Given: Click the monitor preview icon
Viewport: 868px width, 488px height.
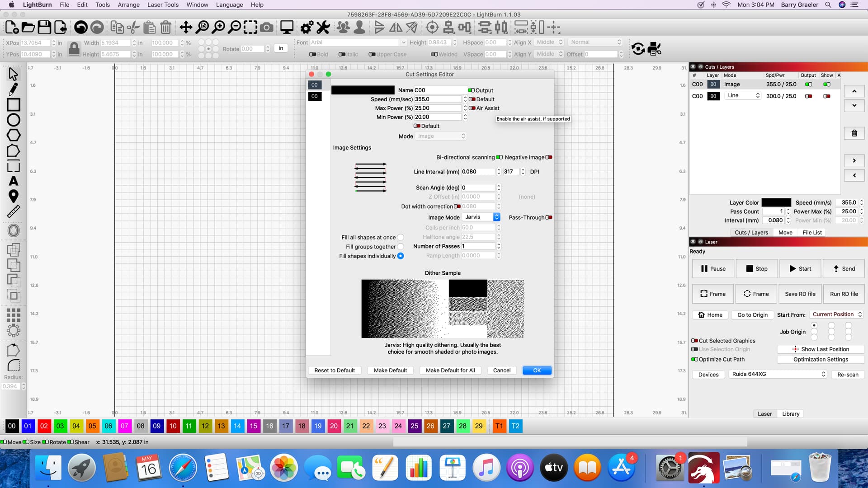Looking at the screenshot, I should click(287, 28).
